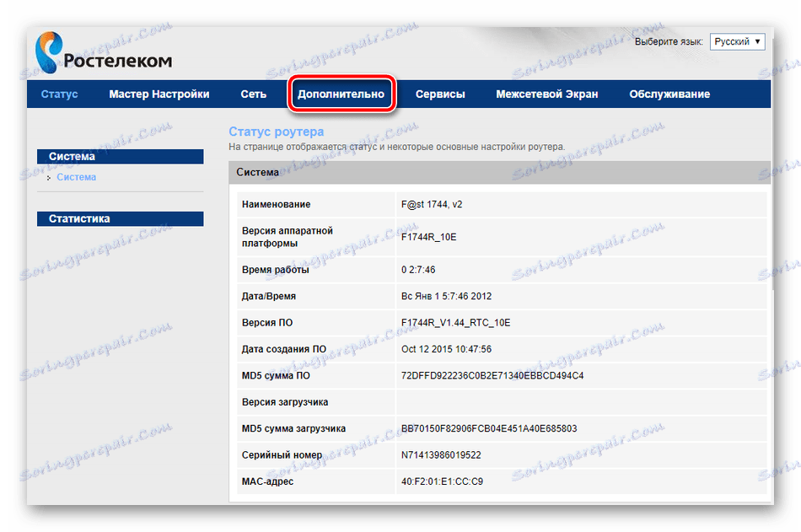Screen dimensions: 801x532
Task: Click the grey Система table header
Action: click(500, 172)
